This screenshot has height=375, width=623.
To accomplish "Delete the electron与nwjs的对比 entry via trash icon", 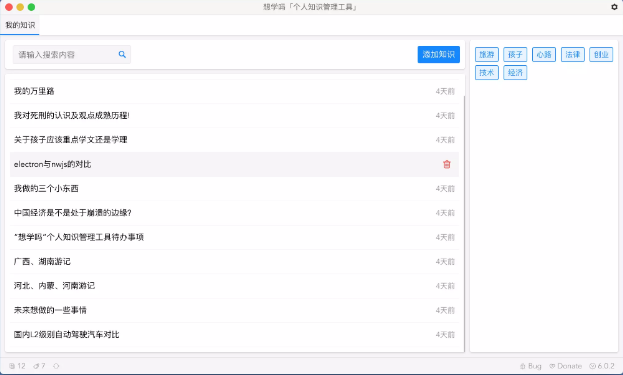I will tap(447, 164).
